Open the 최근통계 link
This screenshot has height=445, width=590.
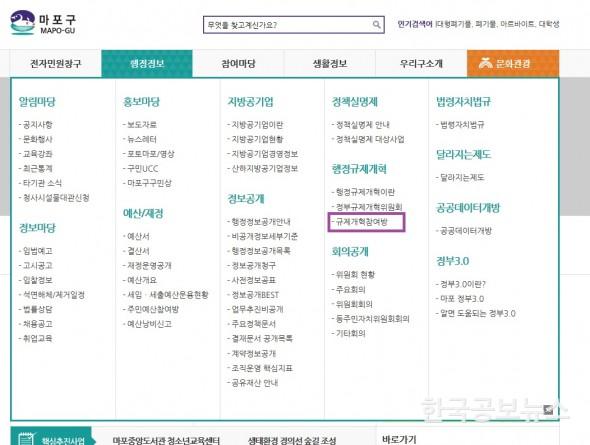[x=37, y=169]
